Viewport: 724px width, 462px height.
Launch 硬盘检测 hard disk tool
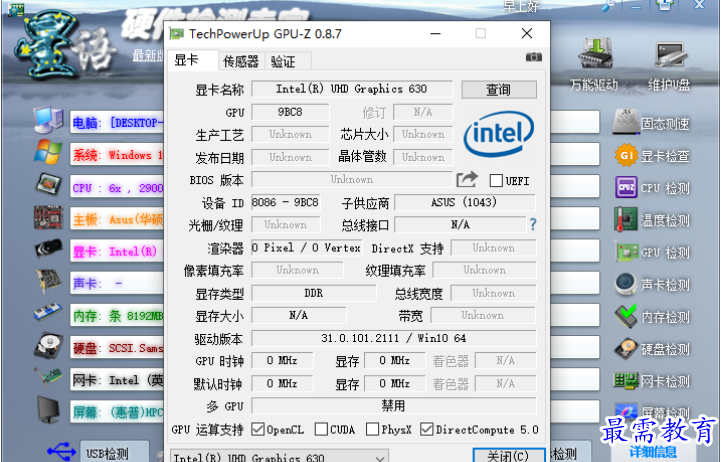[x=652, y=349]
